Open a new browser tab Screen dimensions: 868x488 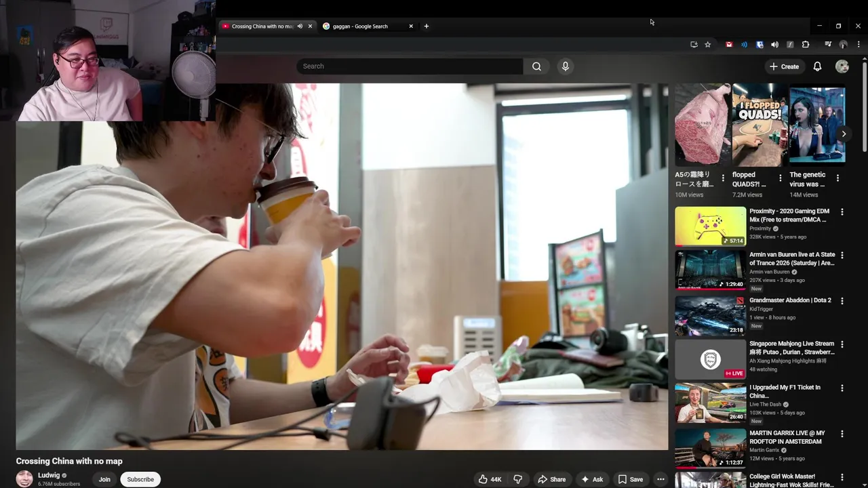pos(426,26)
